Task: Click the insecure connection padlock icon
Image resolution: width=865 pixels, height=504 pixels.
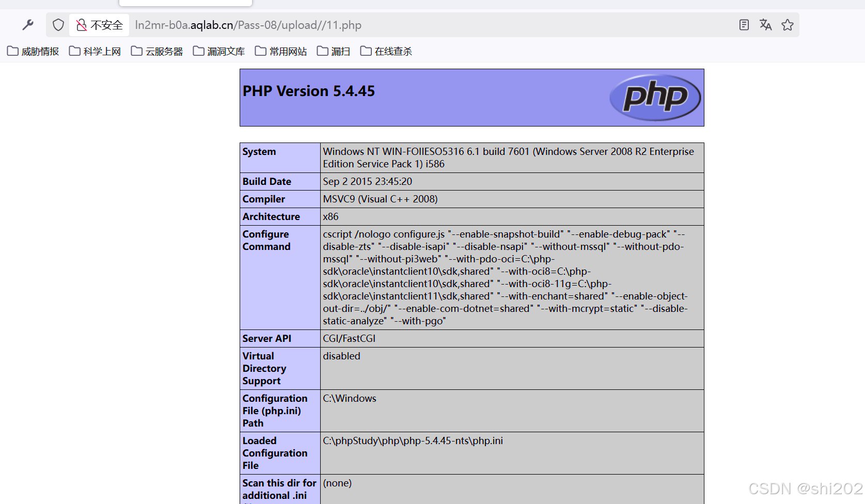Action: pos(81,25)
